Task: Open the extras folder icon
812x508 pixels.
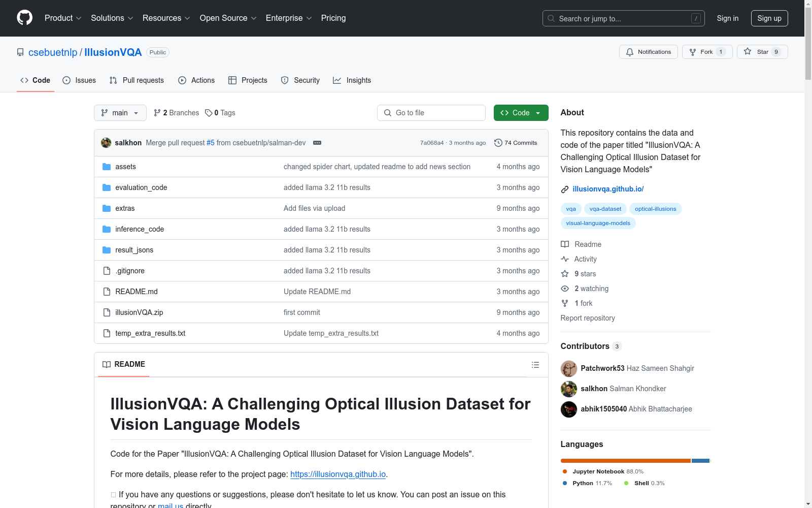Action: (107, 208)
